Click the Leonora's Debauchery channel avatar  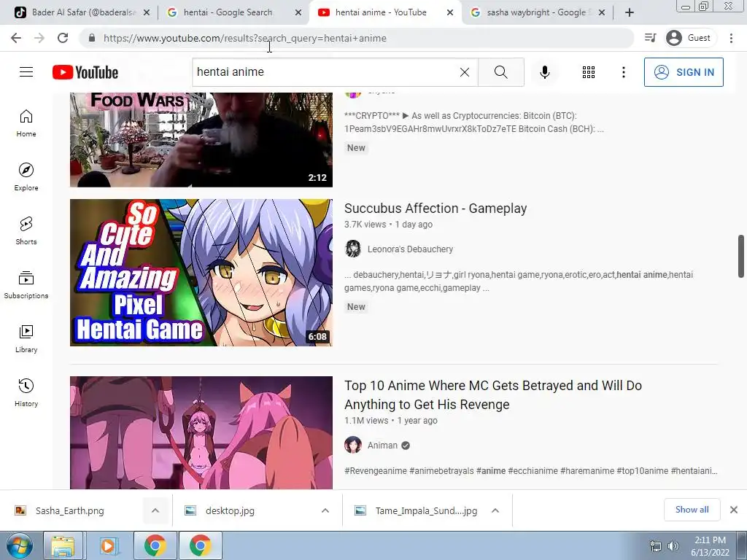[353, 249]
